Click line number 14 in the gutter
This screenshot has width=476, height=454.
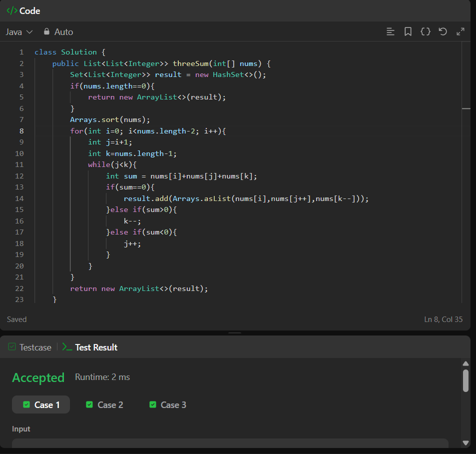tap(19, 198)
